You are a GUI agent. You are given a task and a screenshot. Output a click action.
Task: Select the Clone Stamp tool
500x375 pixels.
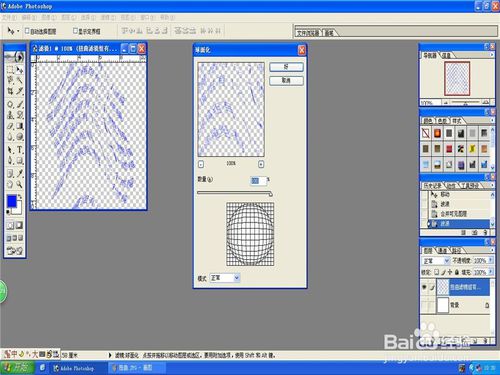pyautogui.click(x=10, y=115)
